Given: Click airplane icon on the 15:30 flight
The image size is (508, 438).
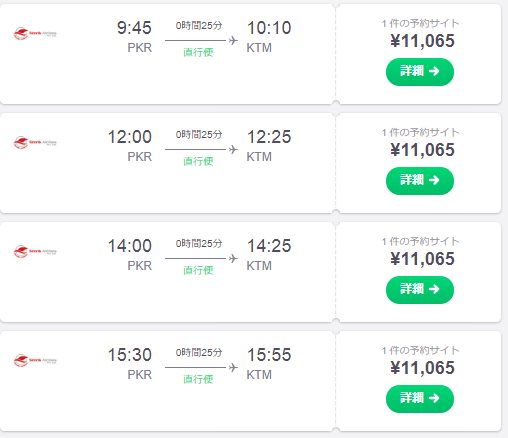Looking at the screenshot, I should click(x=233, y=367).
